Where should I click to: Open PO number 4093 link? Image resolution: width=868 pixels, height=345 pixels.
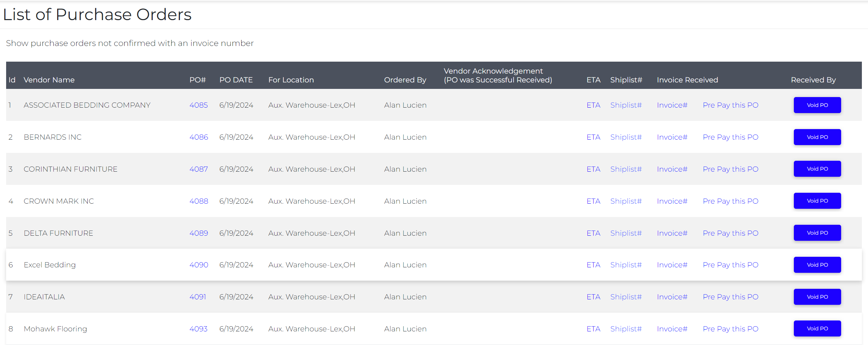[x=198, y=329]
